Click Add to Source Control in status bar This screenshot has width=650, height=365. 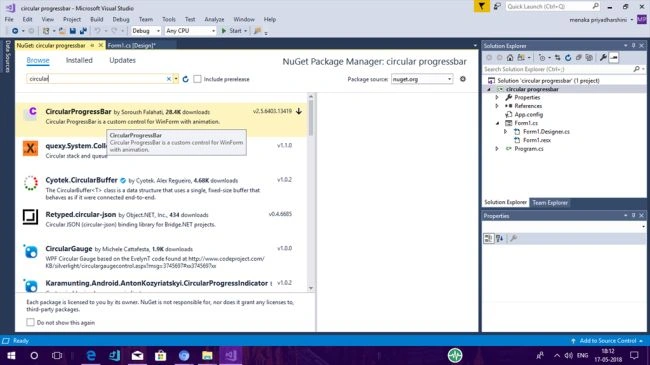608,341
